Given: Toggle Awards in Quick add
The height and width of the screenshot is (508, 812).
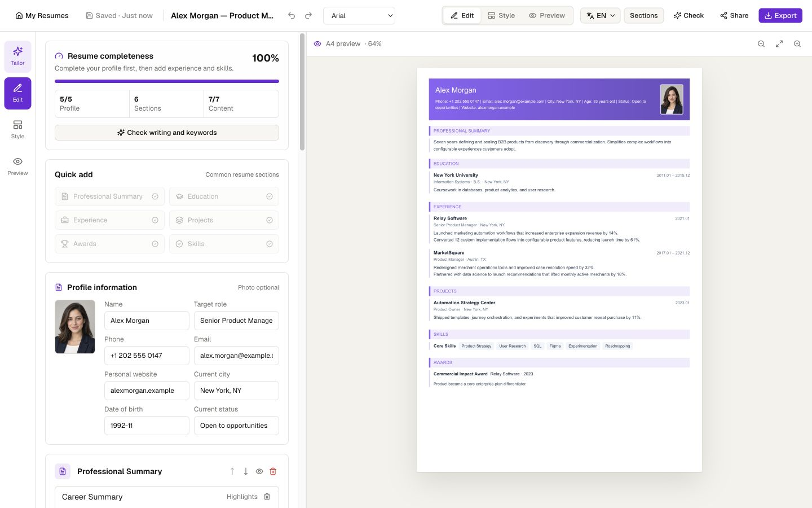Looking at the screenshot, I should point(109,244).
